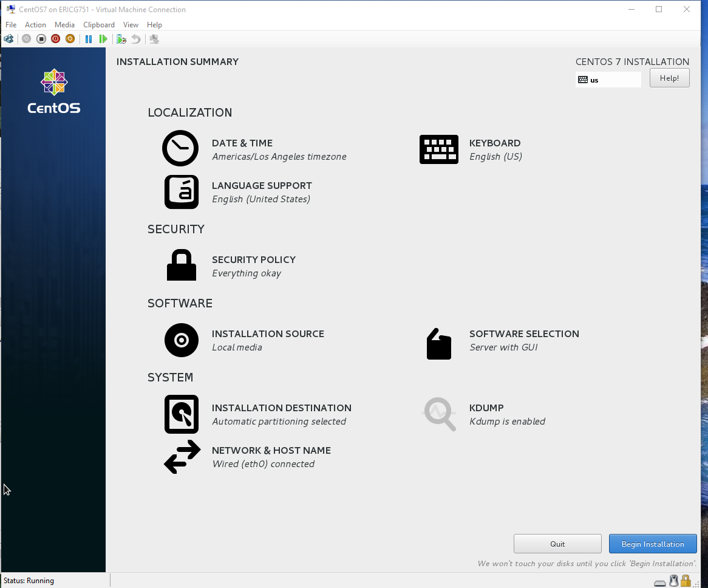Open the Clipboard menu
Screen dimensions: 708x588
point(99,25)
